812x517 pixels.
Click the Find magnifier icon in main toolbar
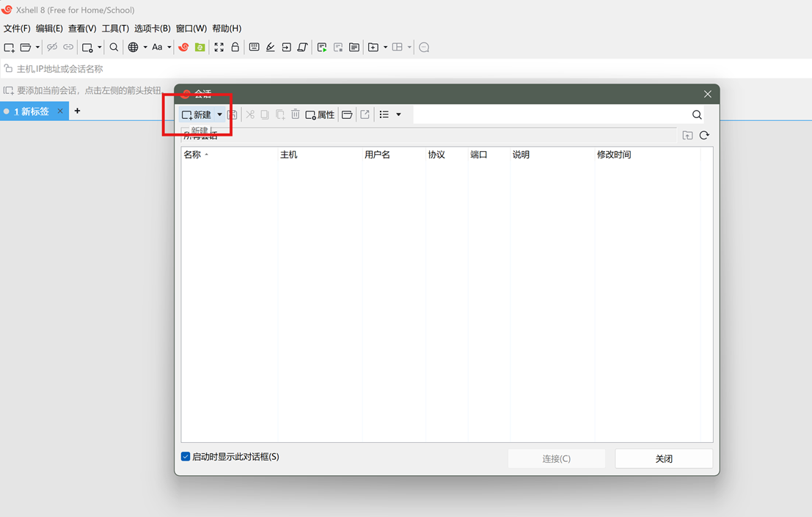coord(114,47)
